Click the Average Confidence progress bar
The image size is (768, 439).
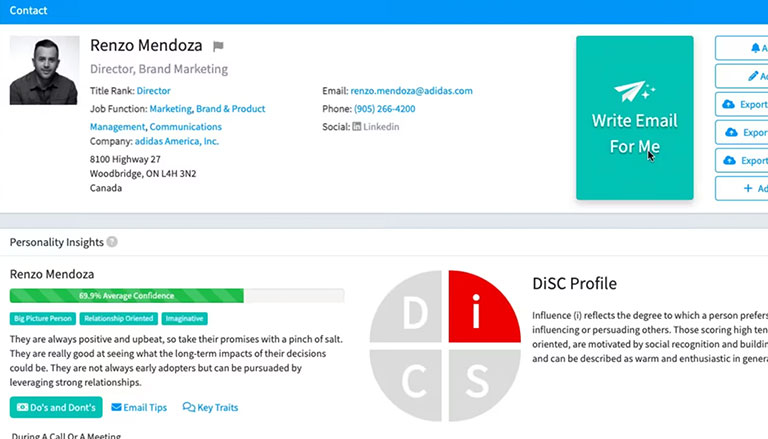(x=177, y=295)
